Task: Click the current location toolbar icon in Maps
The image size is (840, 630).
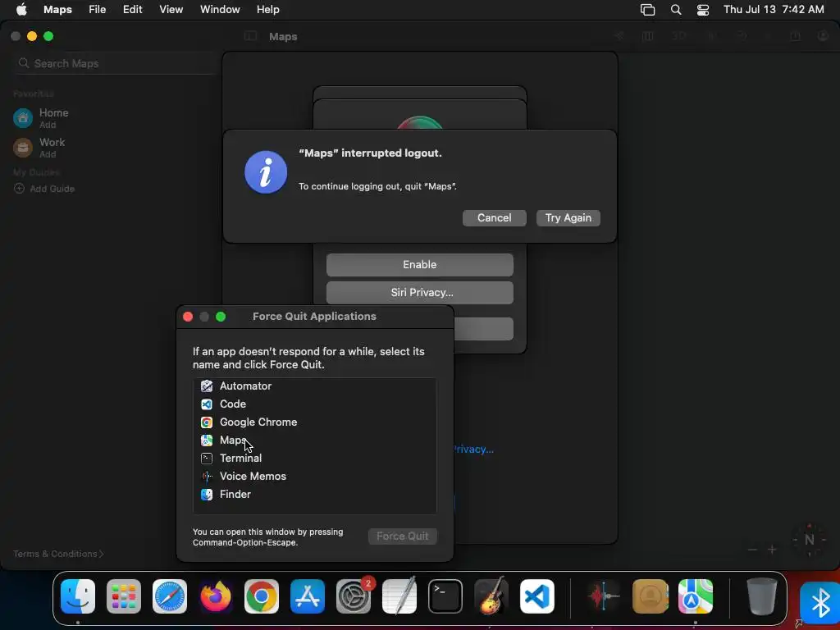Action: pyautogui.click(x=619, y=36)
